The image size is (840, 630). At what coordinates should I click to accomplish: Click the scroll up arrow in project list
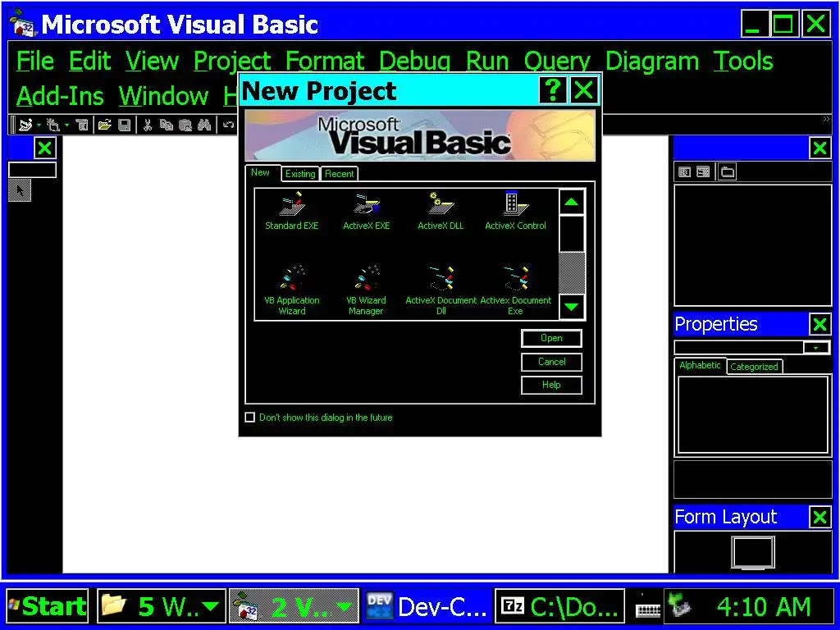point(572,202)
